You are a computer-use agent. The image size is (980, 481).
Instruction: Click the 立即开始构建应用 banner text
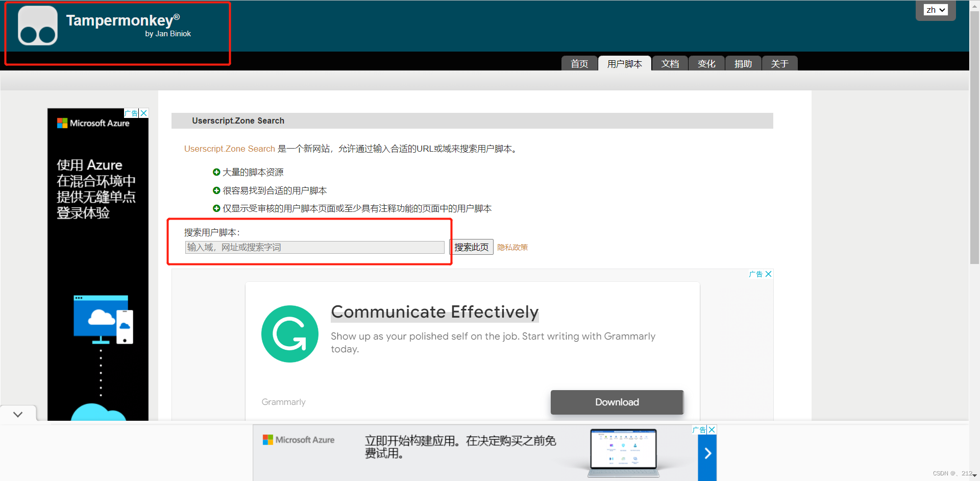[x=460, y=447]
